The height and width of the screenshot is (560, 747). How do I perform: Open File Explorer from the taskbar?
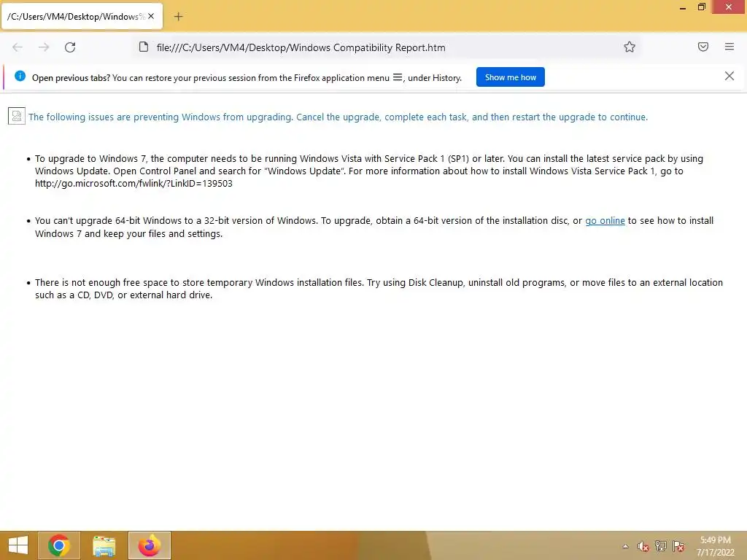(x=104, y=545)
